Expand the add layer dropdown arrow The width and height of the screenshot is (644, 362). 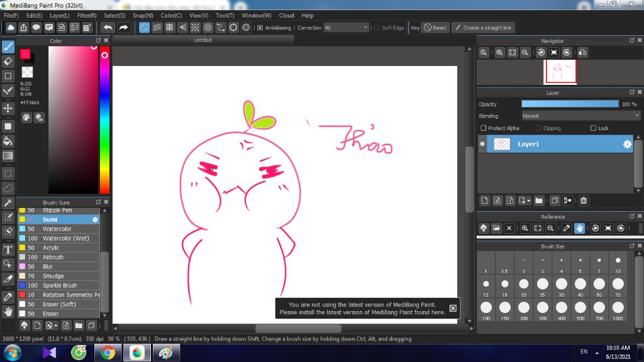click(x=528, y=200)
